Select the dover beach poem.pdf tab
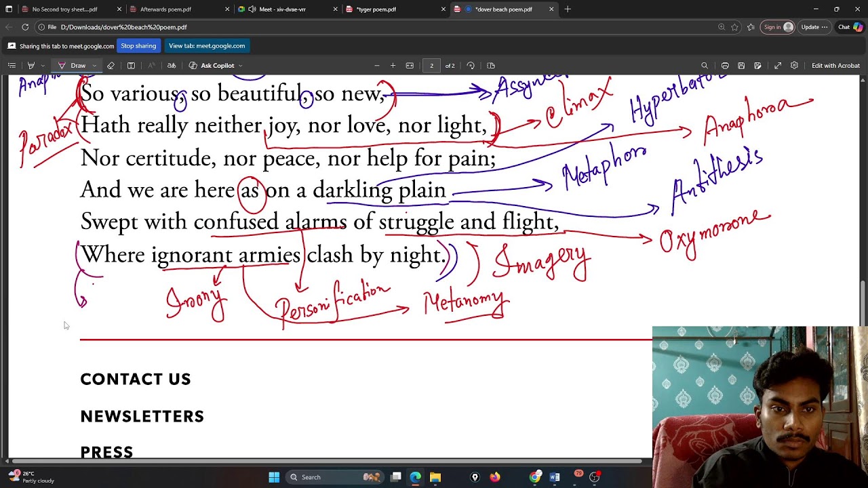 (503, 9)
